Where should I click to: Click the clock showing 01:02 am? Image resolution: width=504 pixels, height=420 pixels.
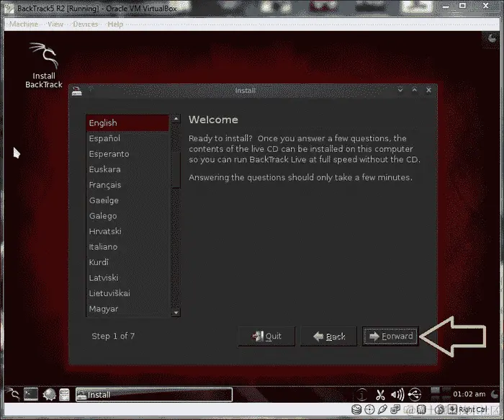tap(469, 394)
